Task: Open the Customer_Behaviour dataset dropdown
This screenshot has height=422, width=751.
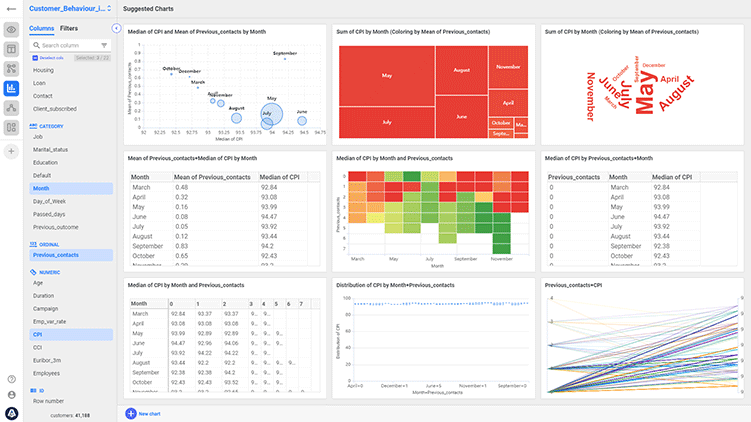Action: click(70, 9)
